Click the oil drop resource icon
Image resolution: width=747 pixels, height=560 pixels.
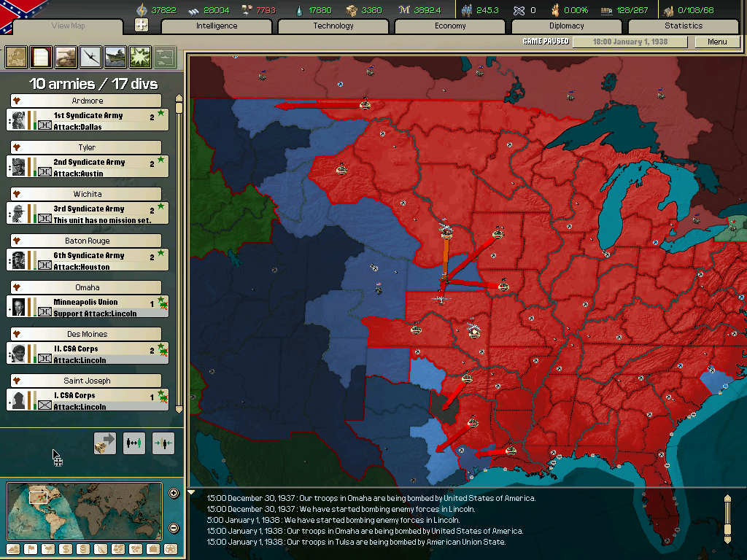(x=299, y=10)
